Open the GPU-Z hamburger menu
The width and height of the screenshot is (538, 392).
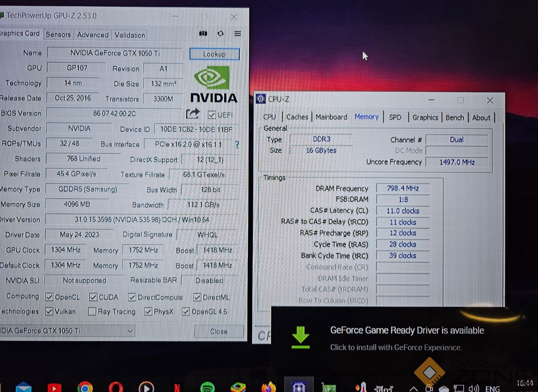[x=238, y=34]
